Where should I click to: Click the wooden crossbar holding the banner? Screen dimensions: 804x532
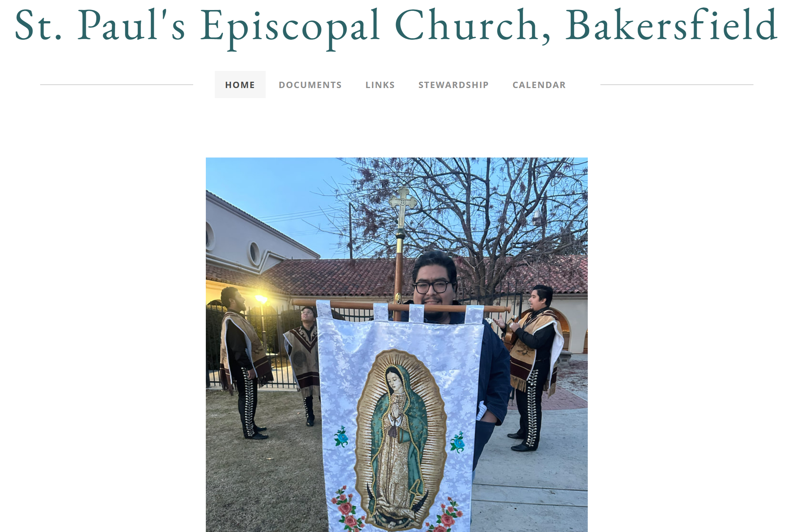[401, 306]
